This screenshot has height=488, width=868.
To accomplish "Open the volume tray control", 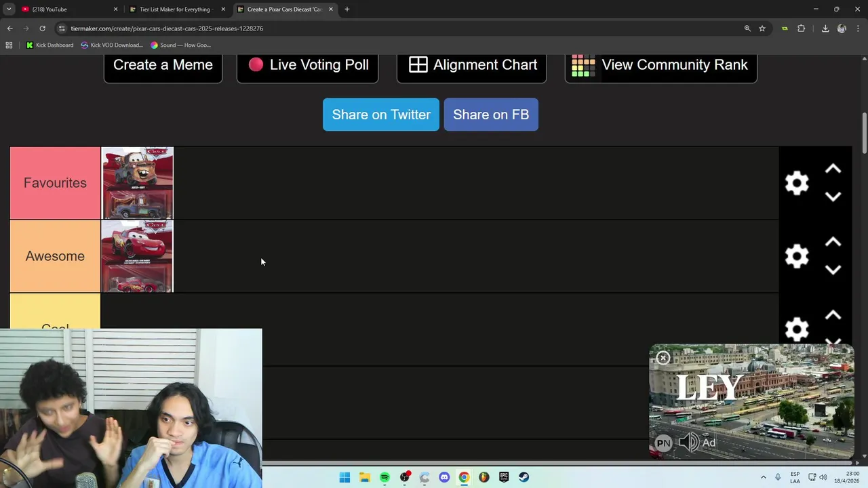I will point(823,477).
